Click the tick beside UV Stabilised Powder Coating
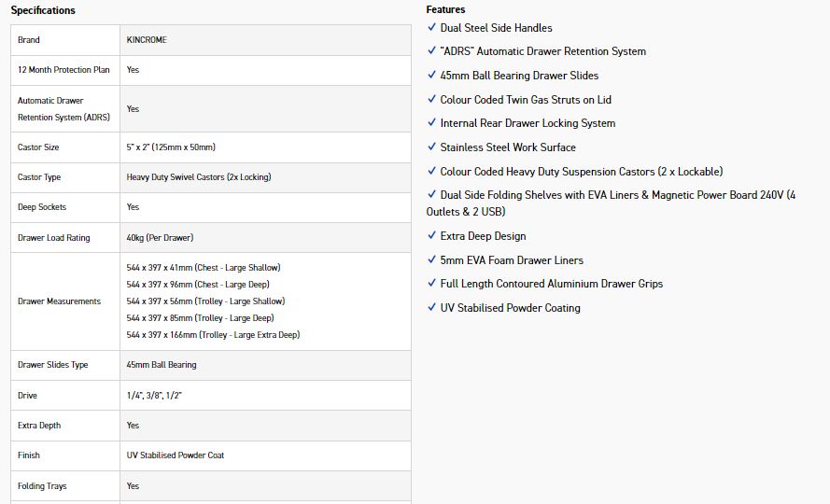The width and height of the screenshot is (830, 504). tap(431, 308)
